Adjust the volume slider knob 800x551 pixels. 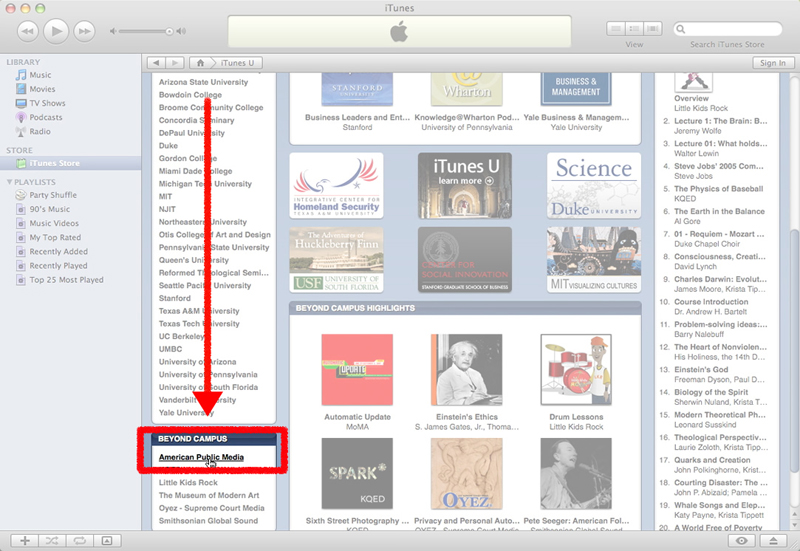click(169, 31)
